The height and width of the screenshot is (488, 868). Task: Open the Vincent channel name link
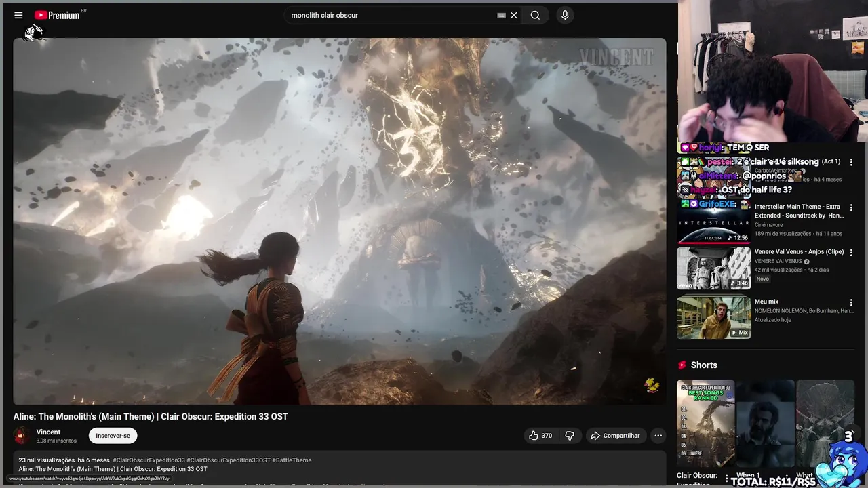(x=48, y=432)
